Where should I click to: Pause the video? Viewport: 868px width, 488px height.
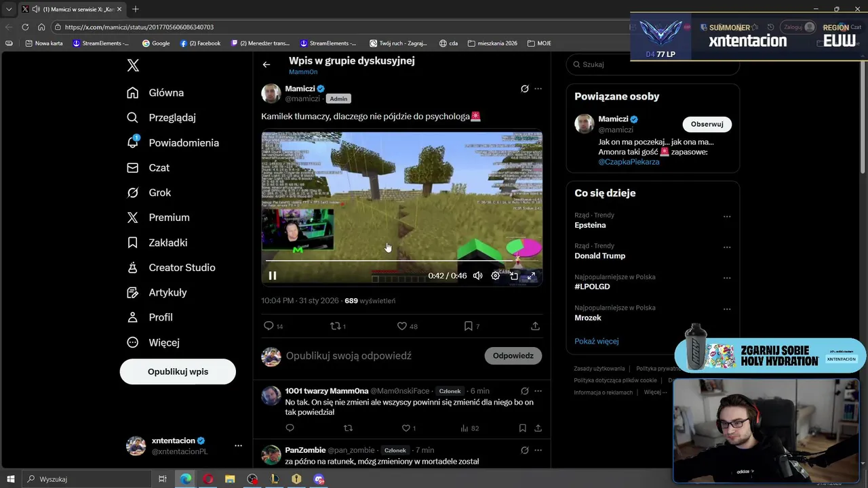pyautogui.click(x=273, y=276)
